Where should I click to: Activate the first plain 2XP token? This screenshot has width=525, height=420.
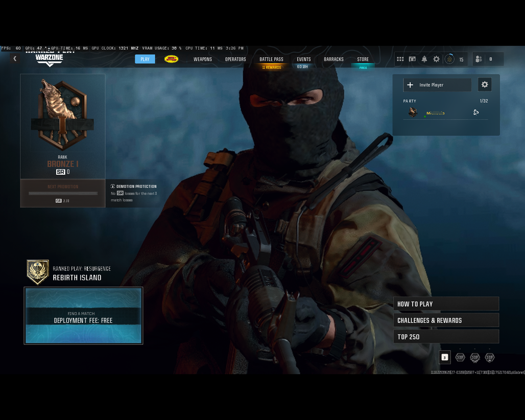(460, 357)
